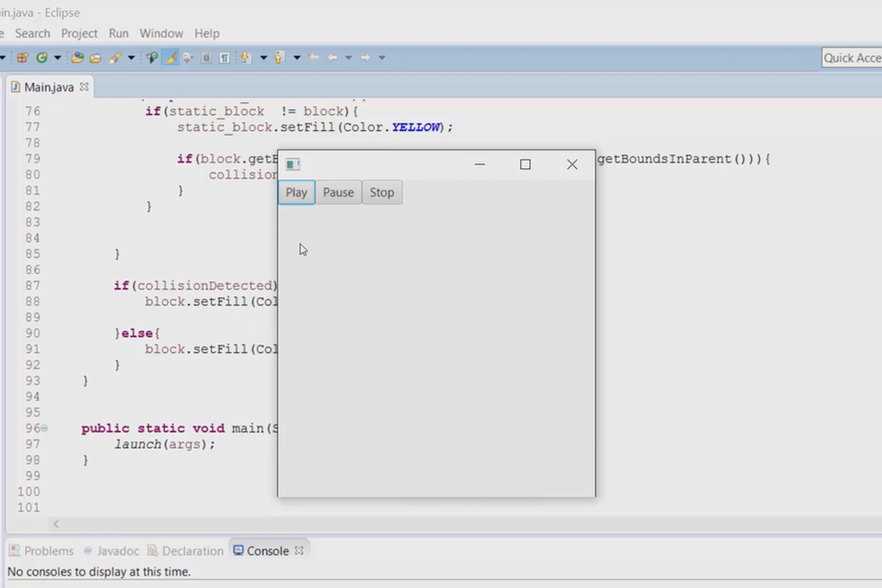The width and height of the screenshot is (882, 588).
Task: Click the Play button in JavaFX window
Action: pos(296,193)
